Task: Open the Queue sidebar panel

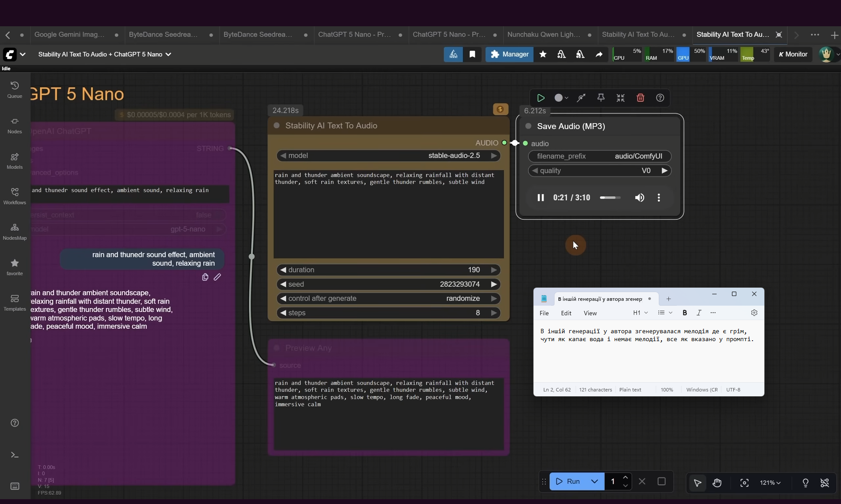Action: (x=14, y=89)
